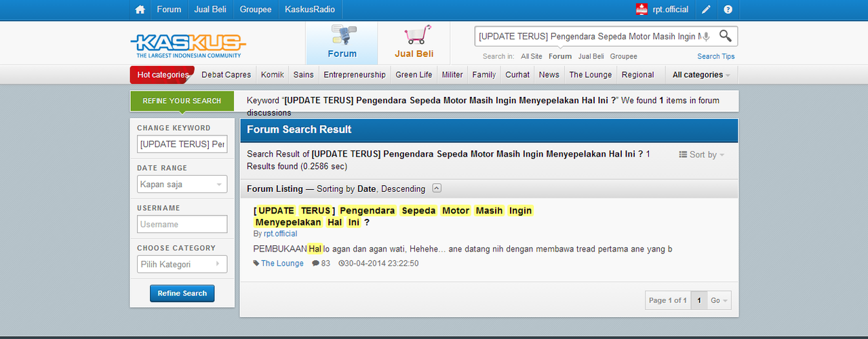Open the Green Life category

[414, 75]
